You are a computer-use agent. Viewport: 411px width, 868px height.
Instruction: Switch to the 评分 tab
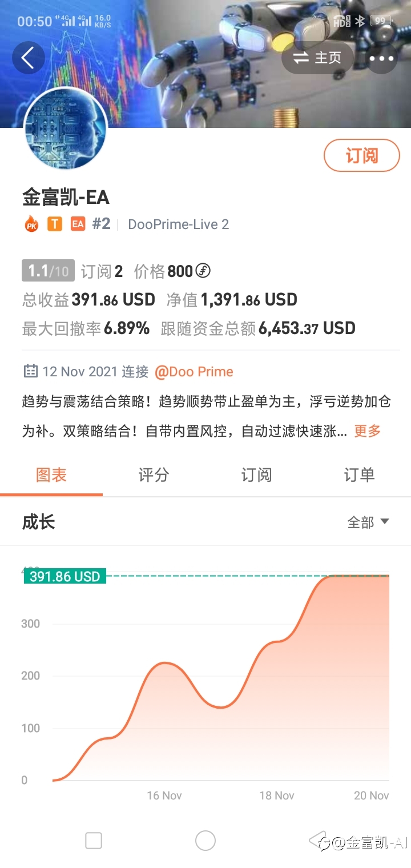click(x=154, y=475)
